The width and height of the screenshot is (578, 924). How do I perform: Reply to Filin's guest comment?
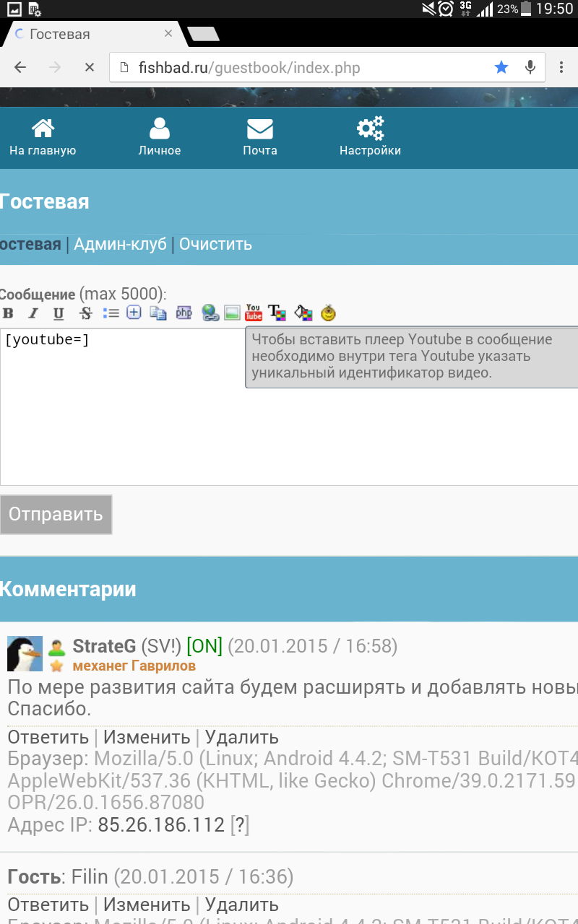click(48, 905)
